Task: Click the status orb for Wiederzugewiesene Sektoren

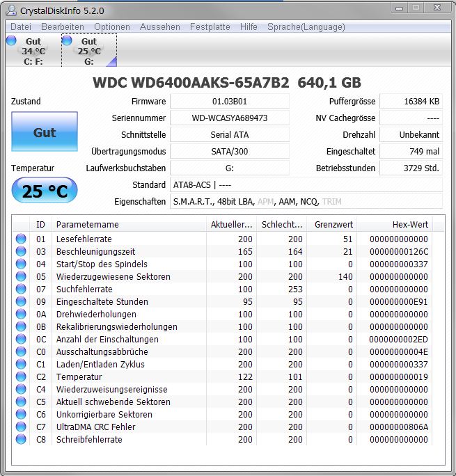Action: pyautogui.click(x=21, y=276)
